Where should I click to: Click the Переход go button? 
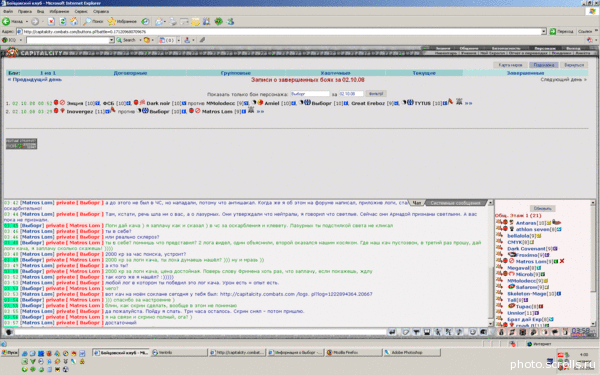562,31
